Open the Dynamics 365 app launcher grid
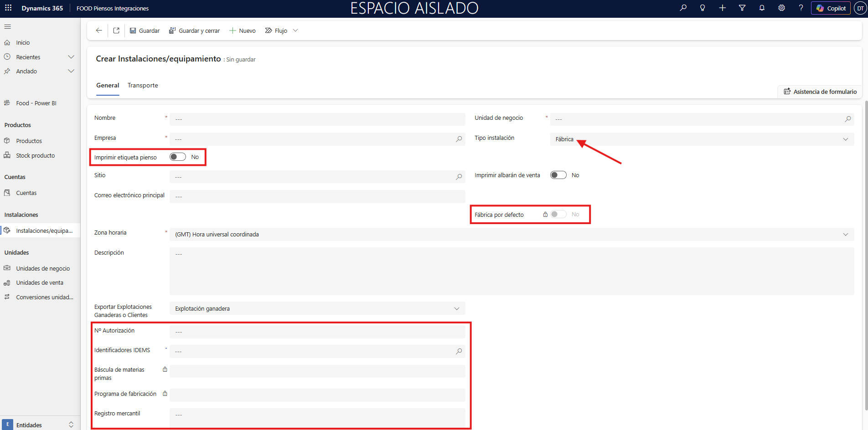The image size is (868, 430). (x=8, y=8)
